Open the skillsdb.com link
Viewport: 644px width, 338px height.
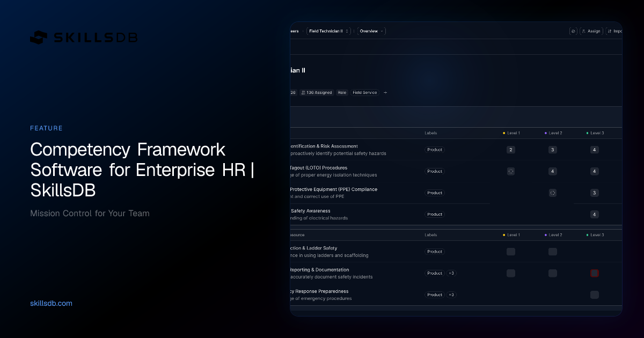click(52, 303)
